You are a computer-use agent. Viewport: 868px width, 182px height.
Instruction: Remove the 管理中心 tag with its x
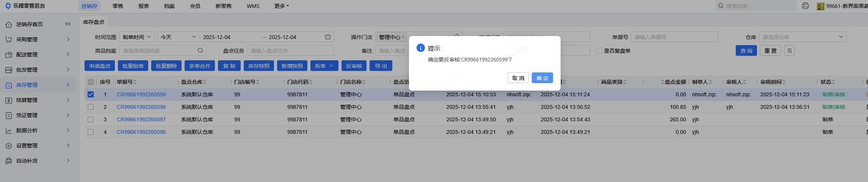[403, 37]
